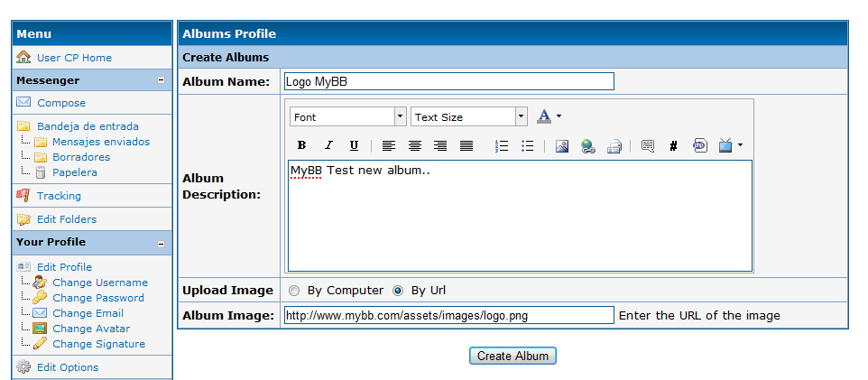This screenshot has width=868, height=380.
Task: Align description text left
Action: 389,145
